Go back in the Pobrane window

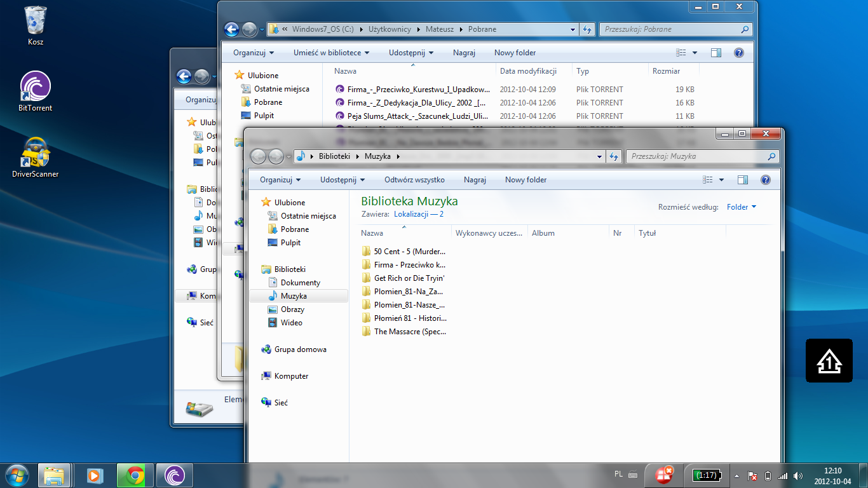click(x=232, y=29)
